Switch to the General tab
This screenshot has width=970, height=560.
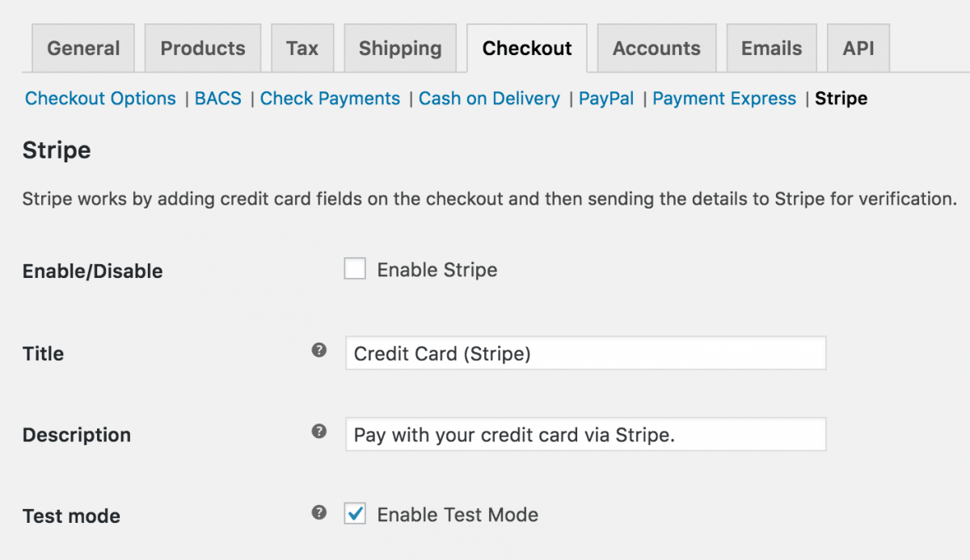(x=82, y=48)
